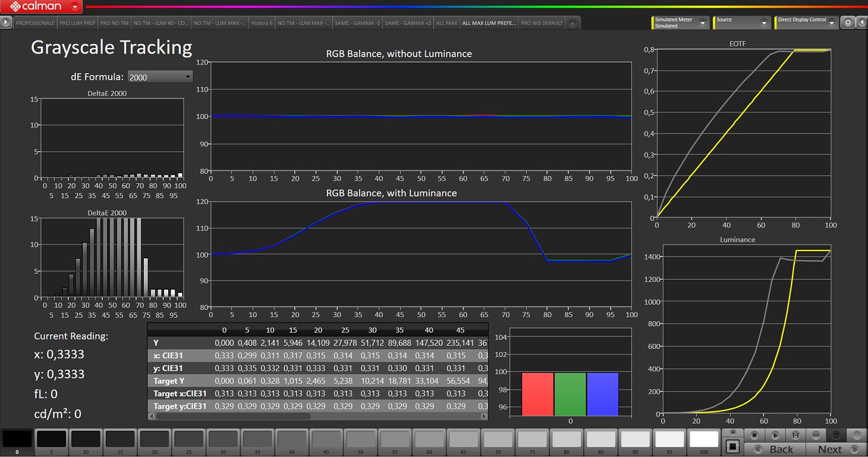Select the 85 percent gray patch
This screenshot has height=457, width=868.
(600, 442)
